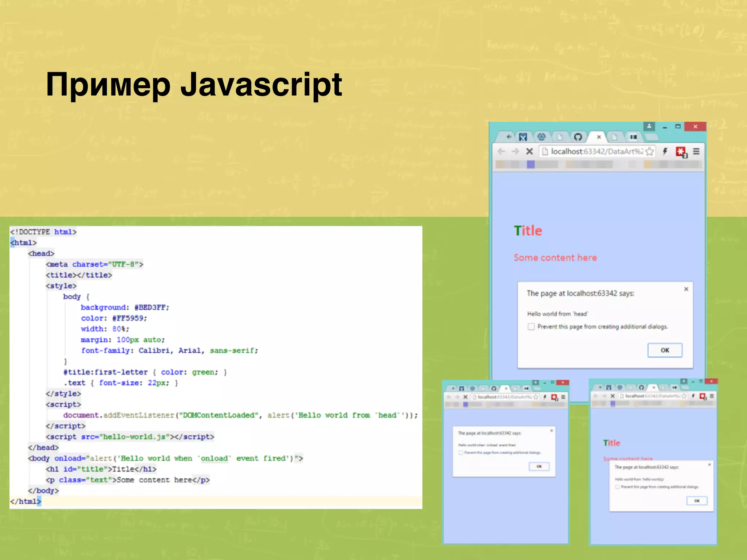Click 'background: #BED3FF;' in the code
The width and height of the screenshot is (747, 560).
coord(125,307)
